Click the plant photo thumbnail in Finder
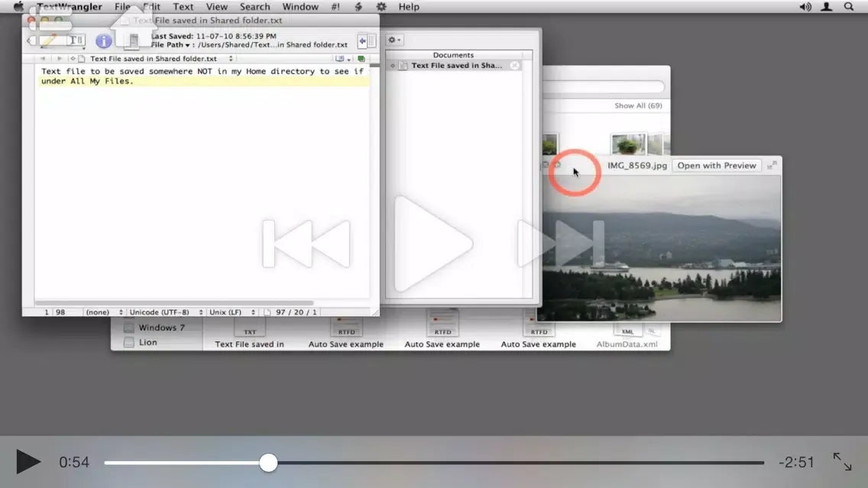Viewport: 868px width, 488px height. 628,144
